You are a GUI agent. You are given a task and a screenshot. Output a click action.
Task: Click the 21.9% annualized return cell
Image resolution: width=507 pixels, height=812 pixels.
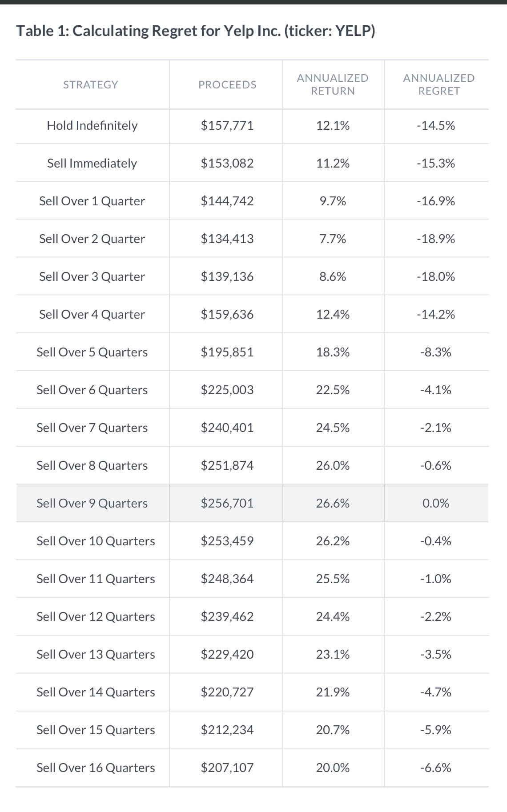[333, 692]
